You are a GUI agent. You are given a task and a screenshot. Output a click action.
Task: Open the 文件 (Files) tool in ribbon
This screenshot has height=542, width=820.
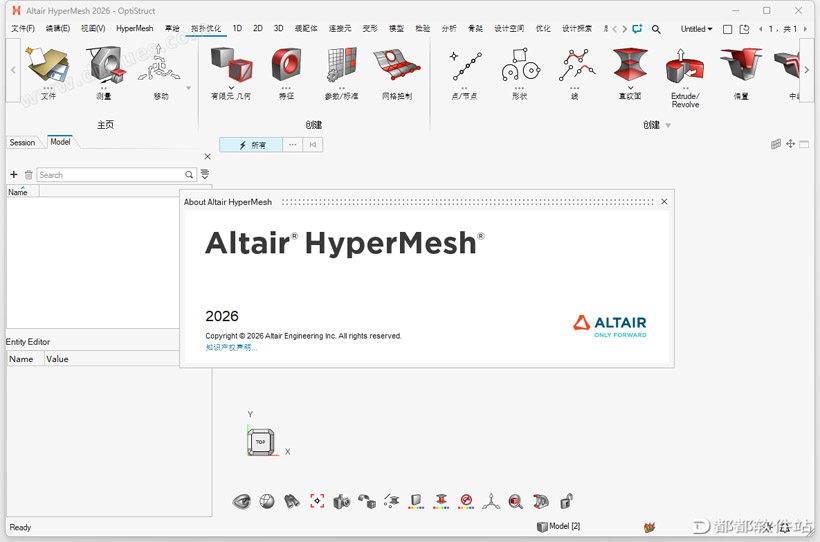48,66
